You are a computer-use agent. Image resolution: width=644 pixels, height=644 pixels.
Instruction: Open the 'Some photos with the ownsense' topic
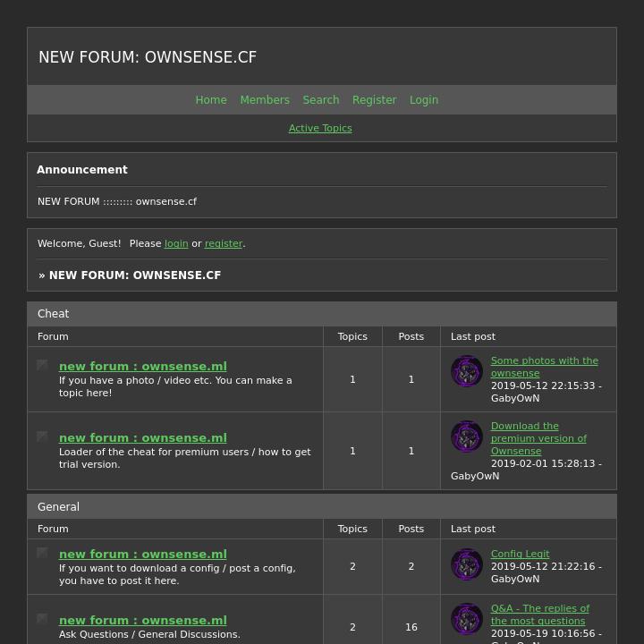point(544,367)
